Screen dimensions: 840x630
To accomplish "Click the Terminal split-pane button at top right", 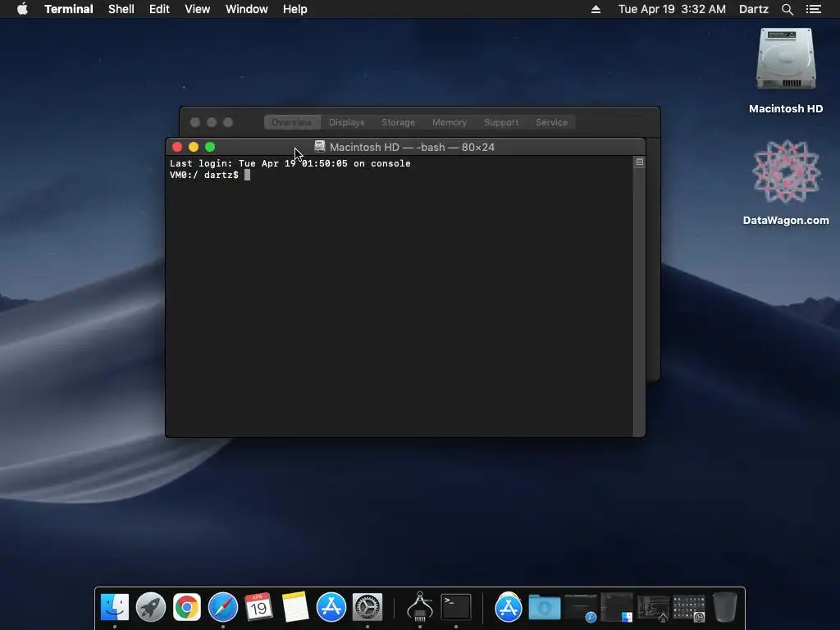I will pos(640,162).
